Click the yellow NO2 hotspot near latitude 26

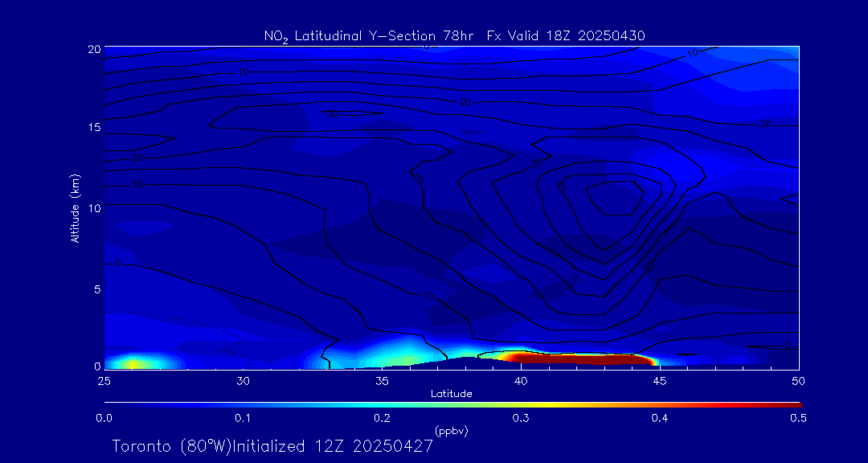pos(133,364)
